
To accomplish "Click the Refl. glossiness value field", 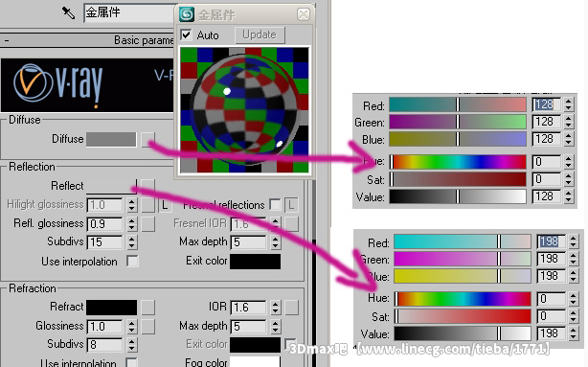I will (104, 224).
